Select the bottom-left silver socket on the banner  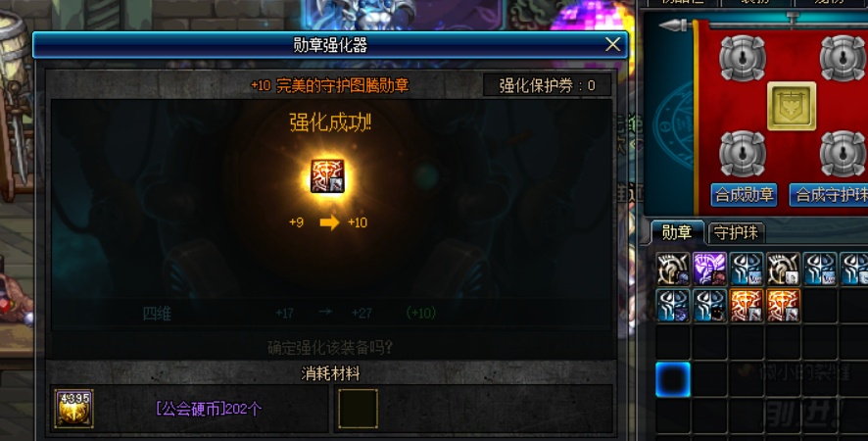[743, 154]
